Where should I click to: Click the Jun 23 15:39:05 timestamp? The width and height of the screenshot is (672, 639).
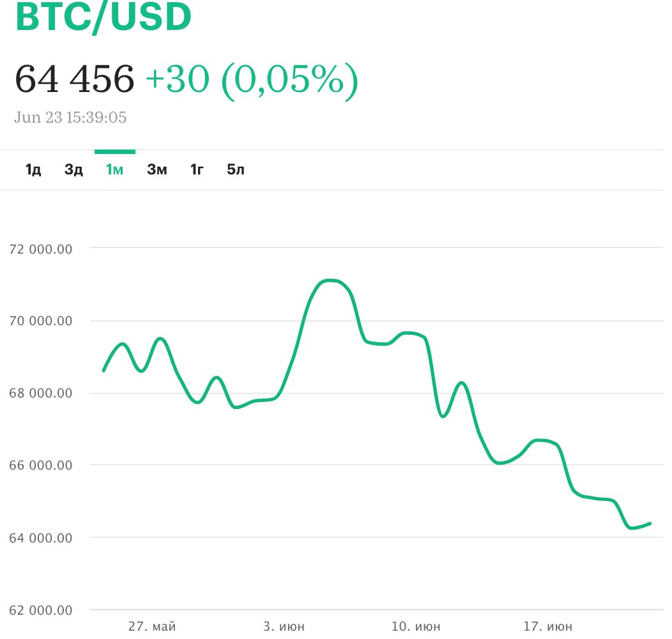coord(70,118)
